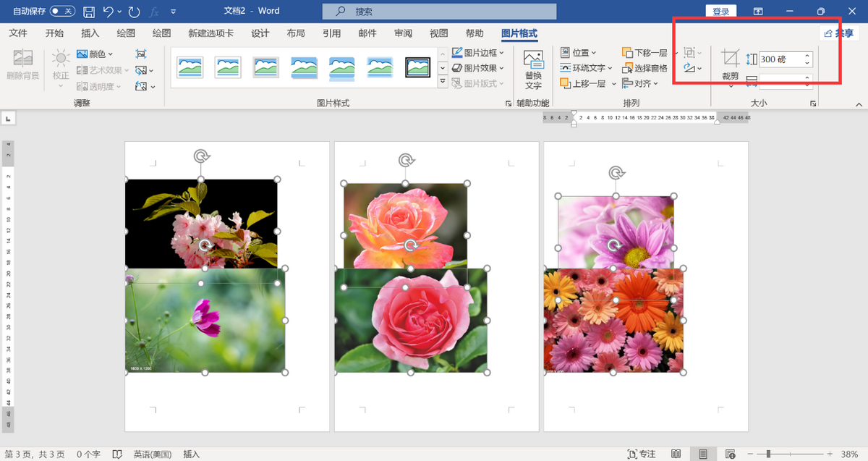Click the 共享 share button
This screenshot has width=868, height=461.
pyautogui.click(x=839, y=33)
